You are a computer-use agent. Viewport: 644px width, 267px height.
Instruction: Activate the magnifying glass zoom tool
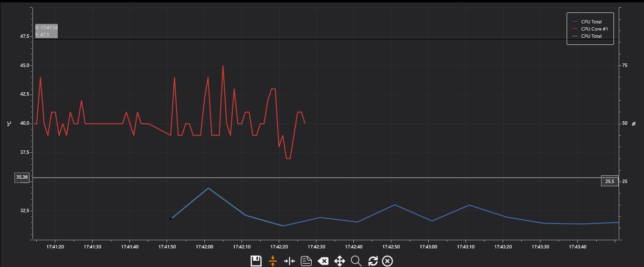tap(356, 261)
